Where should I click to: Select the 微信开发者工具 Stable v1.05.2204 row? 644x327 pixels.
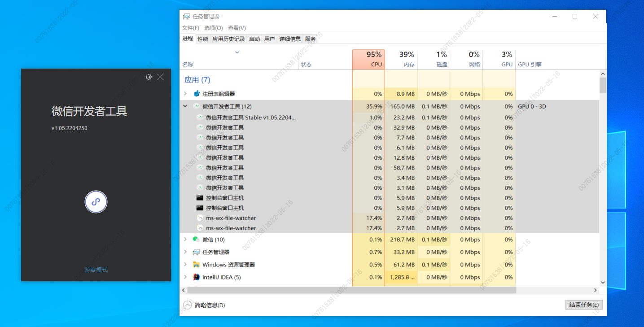pyautogui.click(x=389, y=118)
